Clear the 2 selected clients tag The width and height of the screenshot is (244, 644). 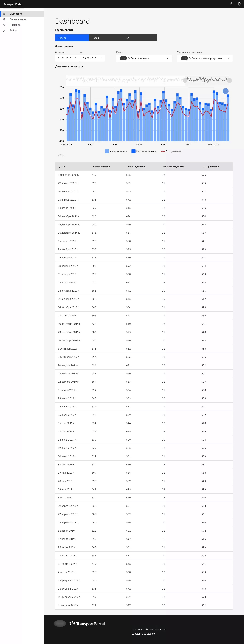tap(125, 58)
